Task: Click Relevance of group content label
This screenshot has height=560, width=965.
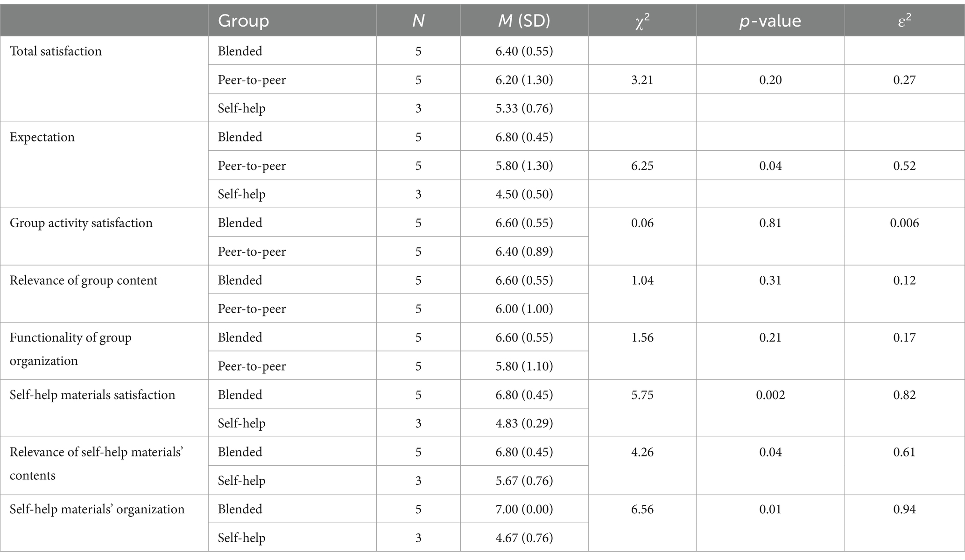Action: click(84, 280)
